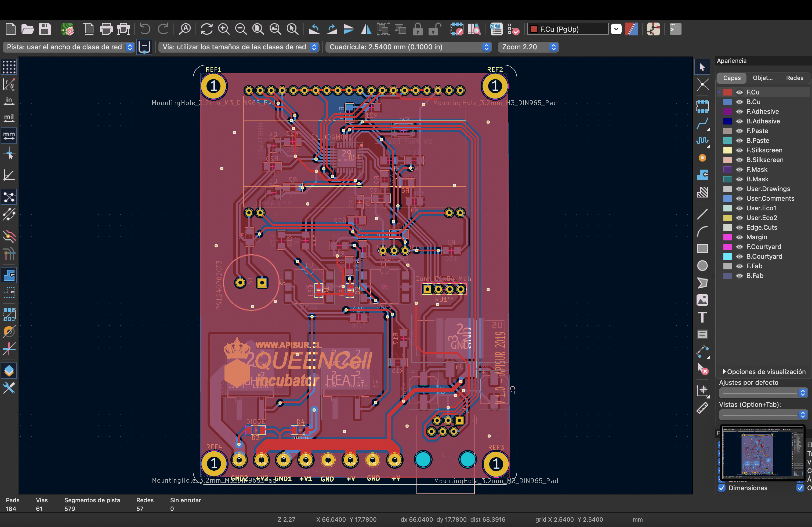Click the Save board icon
812x527 pixels.
click(x=45, y=29)
